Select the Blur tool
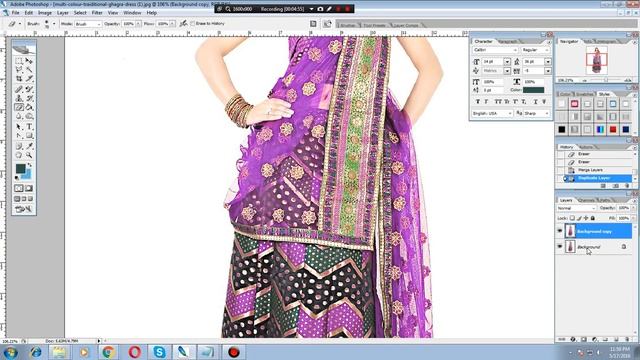Image resolution: width=640 pixels, height=360 pixels. 19,116
